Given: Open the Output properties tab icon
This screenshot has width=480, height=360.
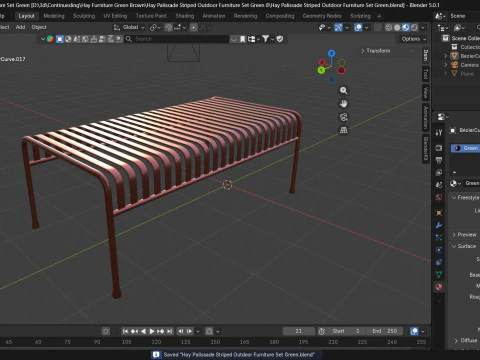Looking at the screenshot, I should click(x=439, y=160).
